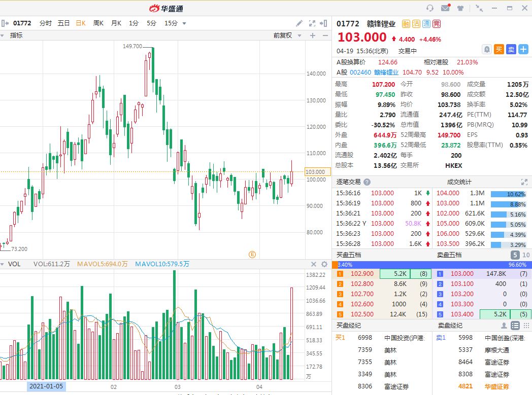Add stock to watchlist with plus icon
Viewport: 532px width, 395px height.
523,49
